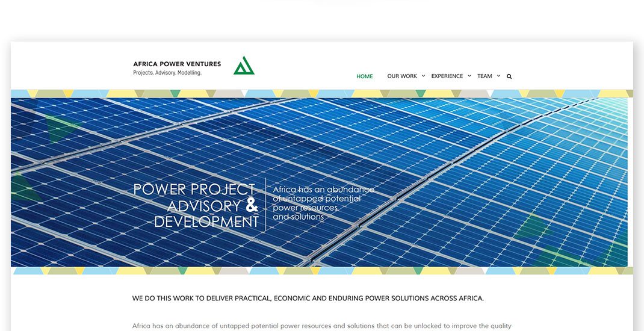This screenshot has width=644, height=331.
Task: Click the paragraph below the headline
Action: [x=321, y=326]
